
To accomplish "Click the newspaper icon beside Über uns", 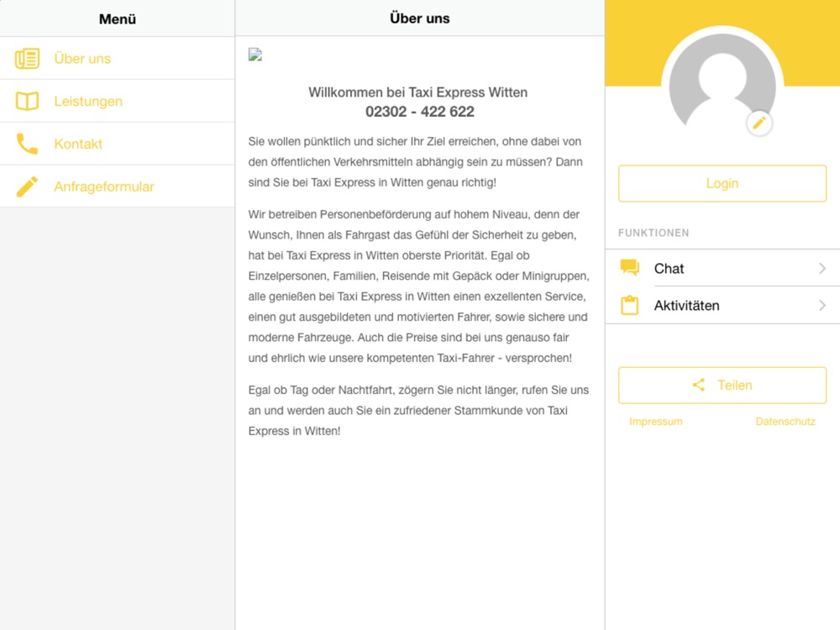I will click(x=27, y=59).
